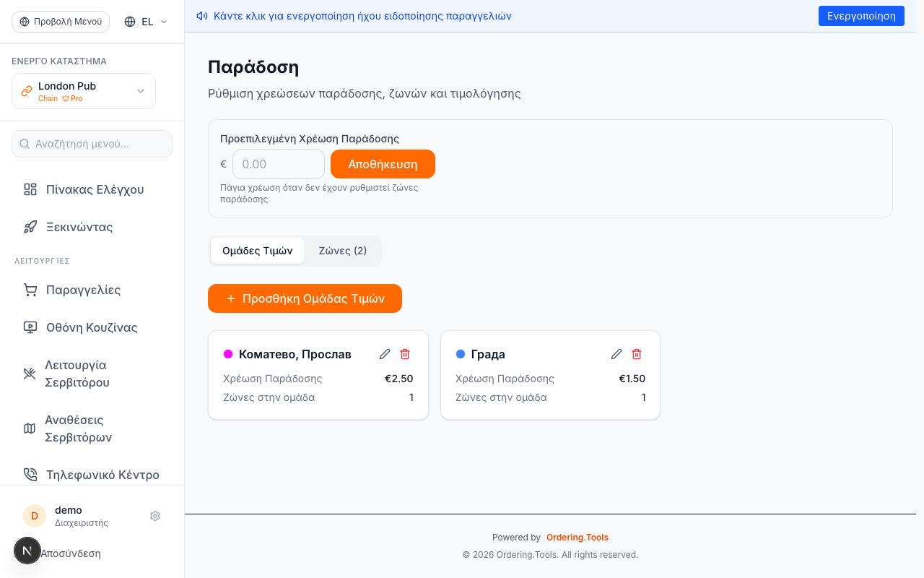Click the magenta color dot on Коматево card
The image size is (924, 578).
pos(228,354)
